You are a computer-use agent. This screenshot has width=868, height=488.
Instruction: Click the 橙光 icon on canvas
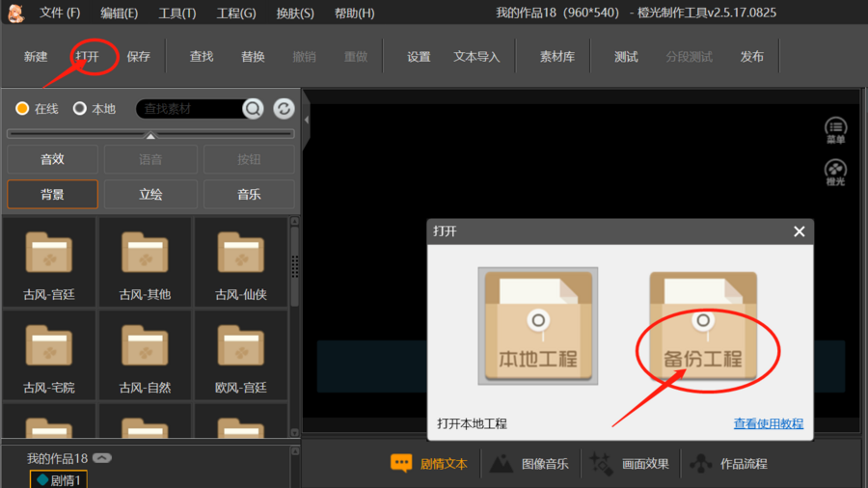click(x=835, y=173)
